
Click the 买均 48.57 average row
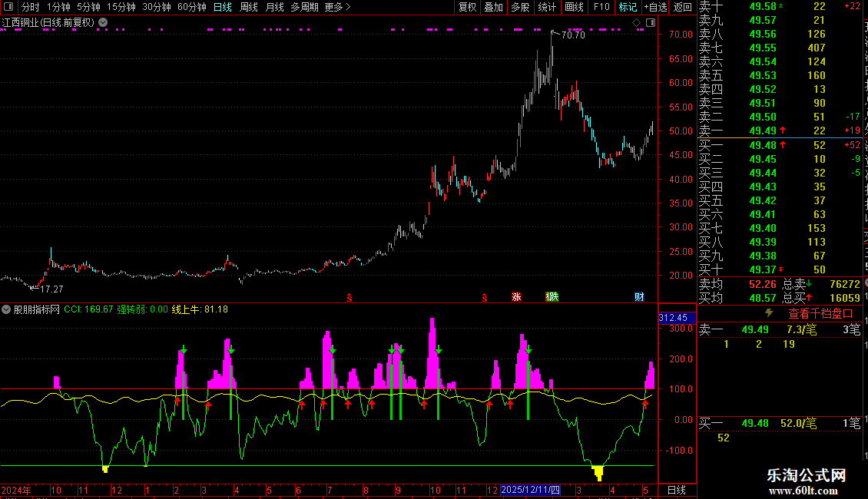737,298
